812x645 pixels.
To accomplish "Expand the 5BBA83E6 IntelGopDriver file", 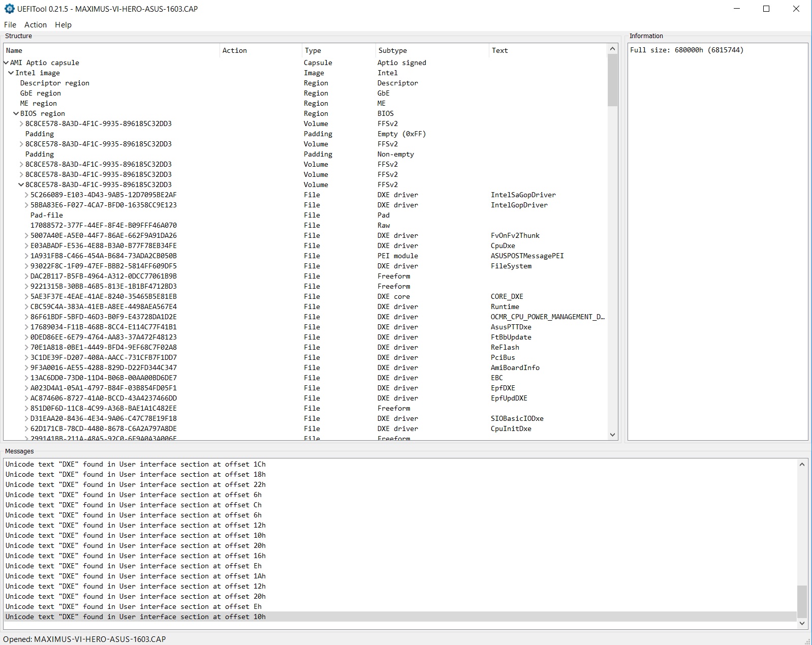I will [26, 205].
